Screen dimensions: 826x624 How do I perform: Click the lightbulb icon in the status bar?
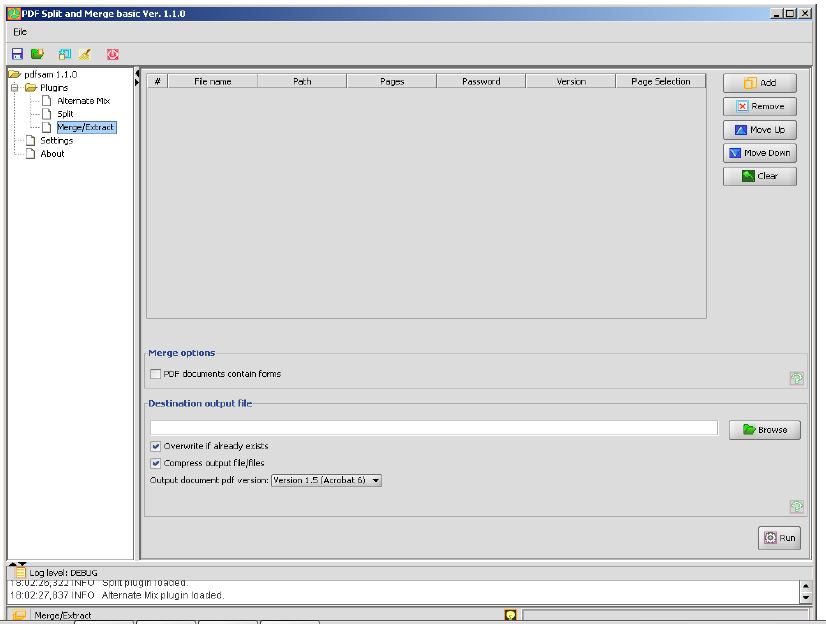pos(510,615)
